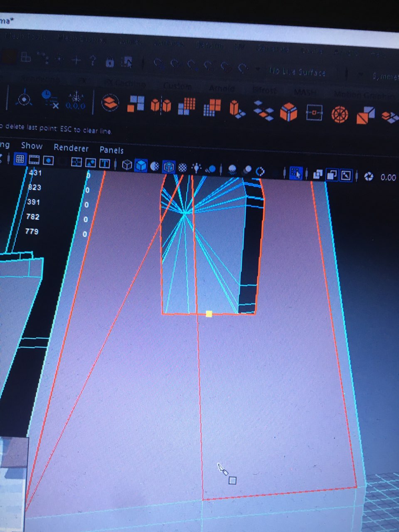Switch to the FX Caching shelf tab

(125, 83)
